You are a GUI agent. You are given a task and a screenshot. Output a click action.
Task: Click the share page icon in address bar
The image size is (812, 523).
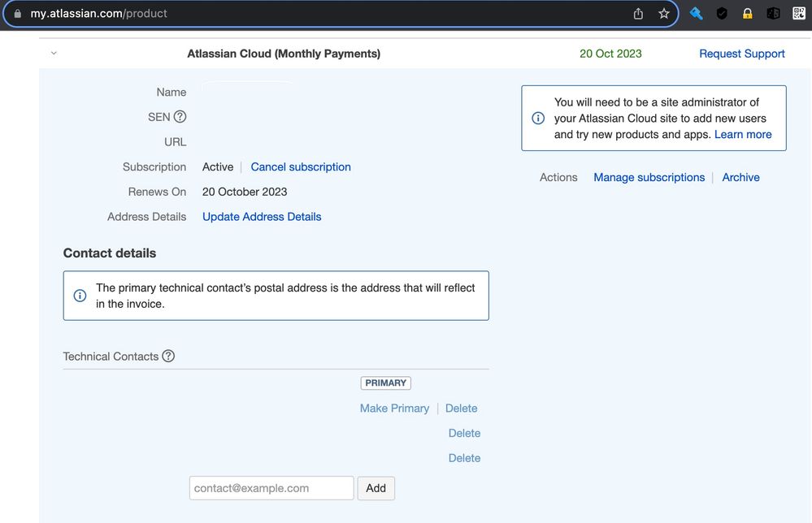pyautogui.click(x=638, y=14)
